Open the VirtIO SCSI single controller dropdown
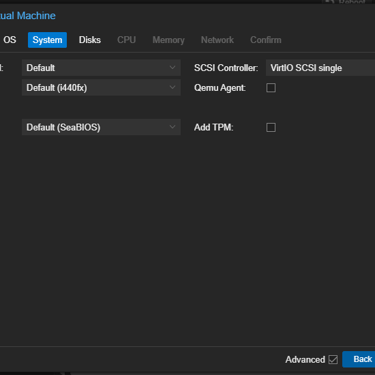The width and height of the screenshot is (375, 375). [x=320, y=68]
